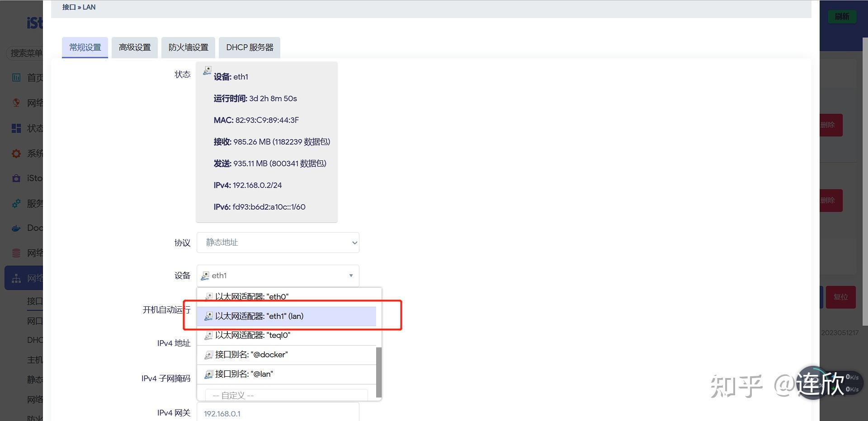Click the IPv4: 192.168.0.2/24 text
This screenshot has width=868, height=421.
pos(248,185)
